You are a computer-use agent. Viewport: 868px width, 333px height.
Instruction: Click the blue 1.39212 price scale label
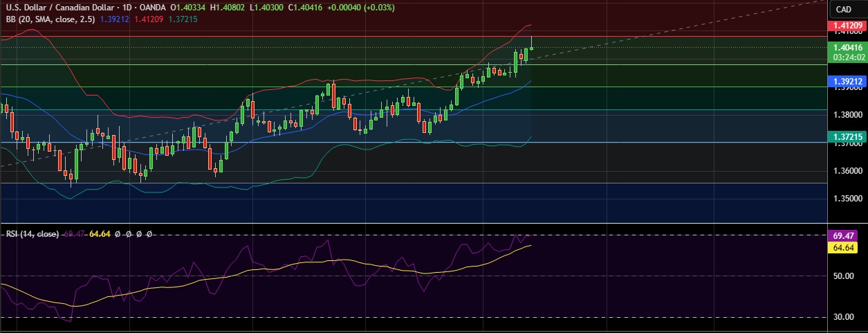click(847, 81)
